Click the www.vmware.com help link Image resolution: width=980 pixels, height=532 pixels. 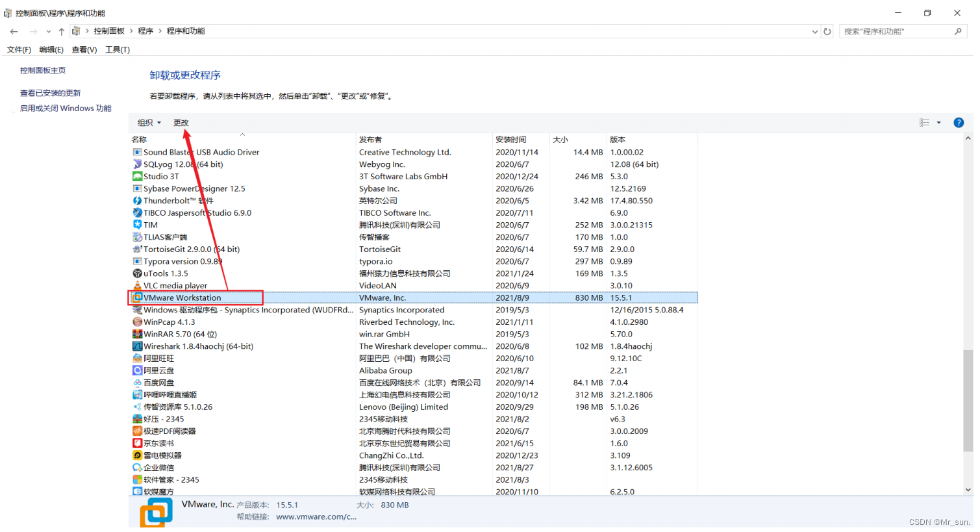tap(316, 517)
